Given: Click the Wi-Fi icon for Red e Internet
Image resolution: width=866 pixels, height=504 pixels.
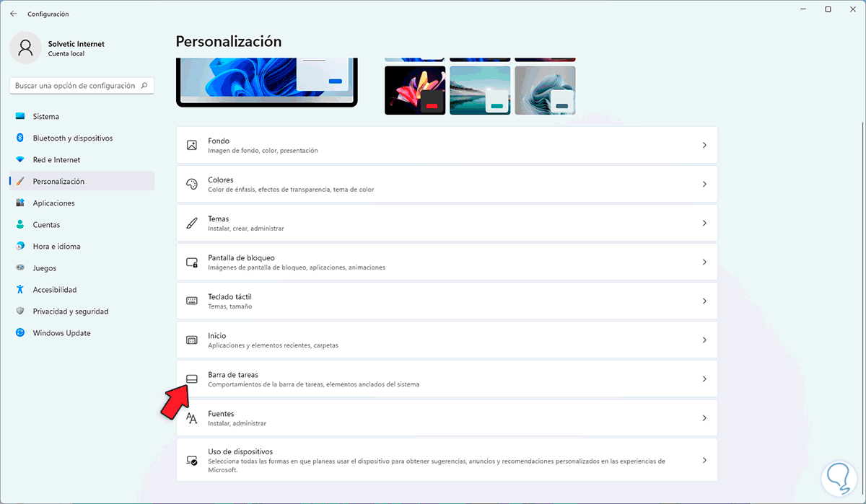Looking at the screenshot, I should coord(19,160).
